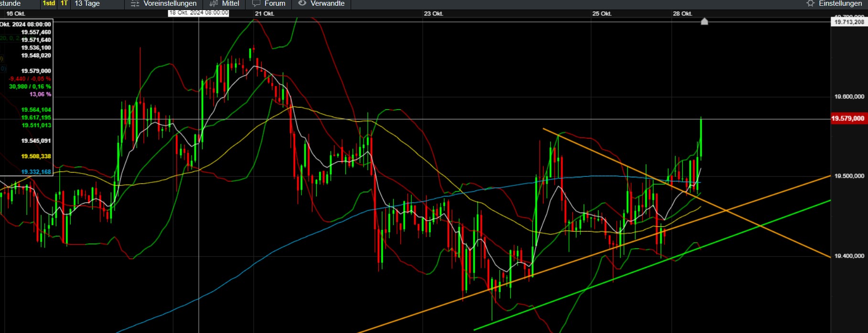
Task: Click the 28 Okt. date label
Action: pos(683,13)
